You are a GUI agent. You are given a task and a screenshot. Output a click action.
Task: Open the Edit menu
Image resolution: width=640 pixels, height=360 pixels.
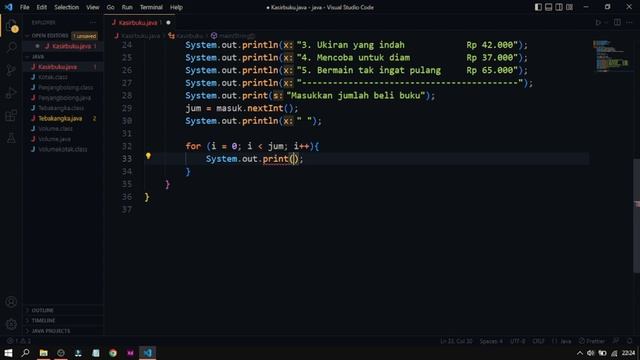pos(42,7)
